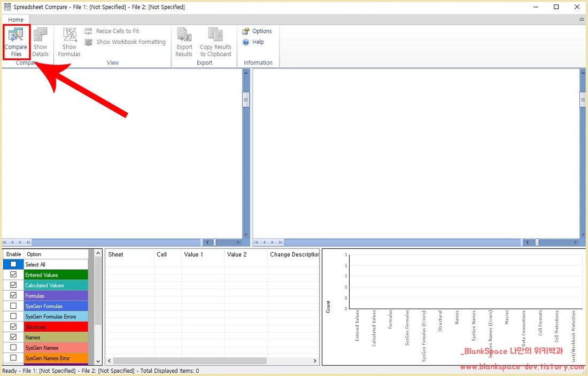
Task: Enable the SysGen Names checkbox
Action: 13,348
